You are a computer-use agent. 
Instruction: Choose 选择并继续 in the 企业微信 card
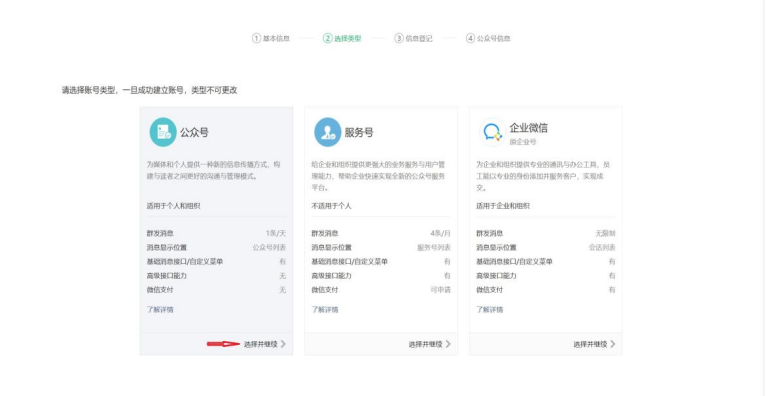[590, 344]
